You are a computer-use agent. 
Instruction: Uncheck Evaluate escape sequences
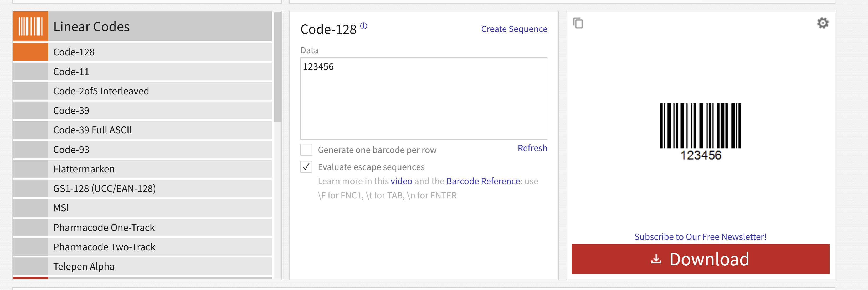click(x=306, y=167)
